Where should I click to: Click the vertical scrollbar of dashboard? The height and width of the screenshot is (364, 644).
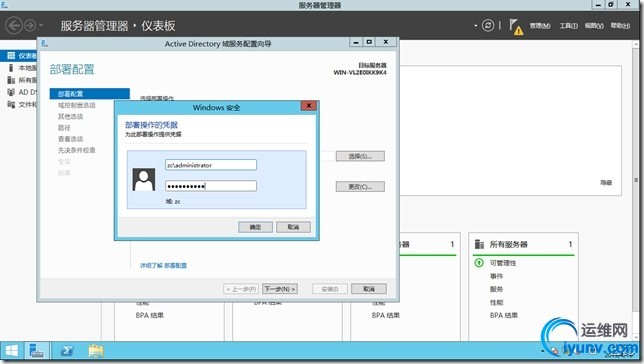pos(636,181)
